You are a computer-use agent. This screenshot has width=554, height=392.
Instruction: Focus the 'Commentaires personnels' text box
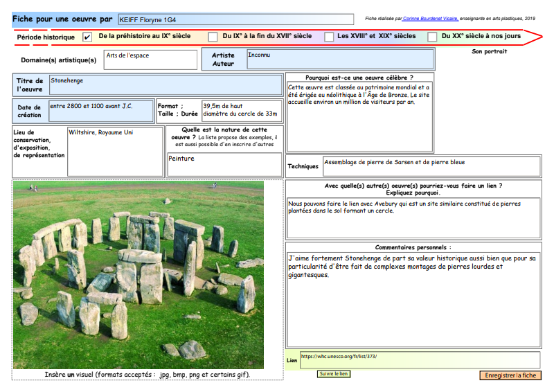[x=413, y=299]
